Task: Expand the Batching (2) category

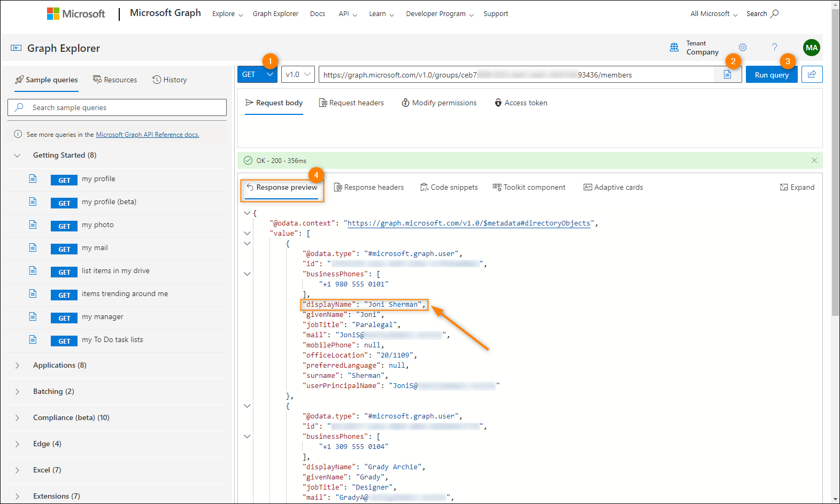Action: click(17, 392)
